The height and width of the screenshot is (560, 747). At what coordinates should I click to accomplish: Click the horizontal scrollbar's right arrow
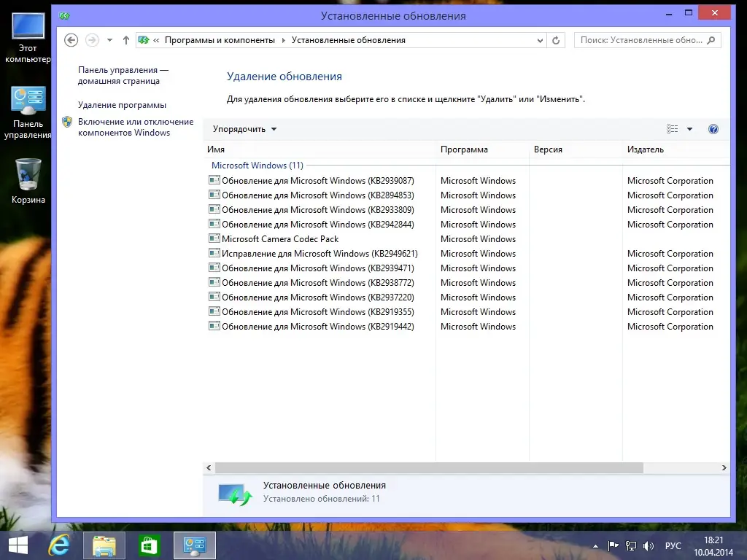[724, 467]
